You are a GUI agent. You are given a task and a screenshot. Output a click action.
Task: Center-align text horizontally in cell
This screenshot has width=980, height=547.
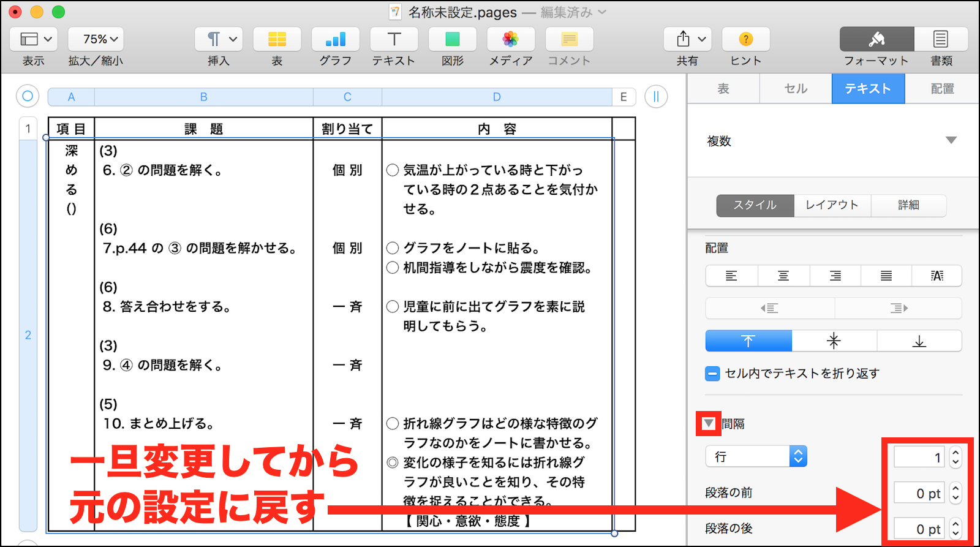point(783,276)
